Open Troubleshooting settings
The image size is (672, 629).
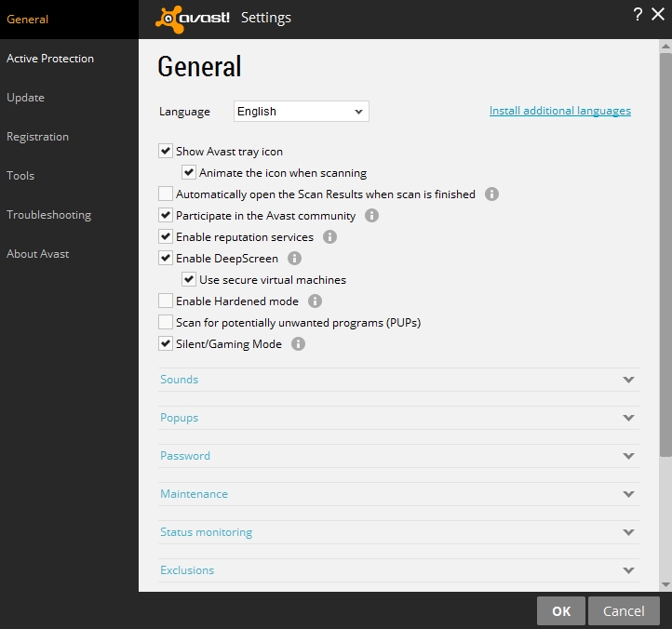(69, 215)
